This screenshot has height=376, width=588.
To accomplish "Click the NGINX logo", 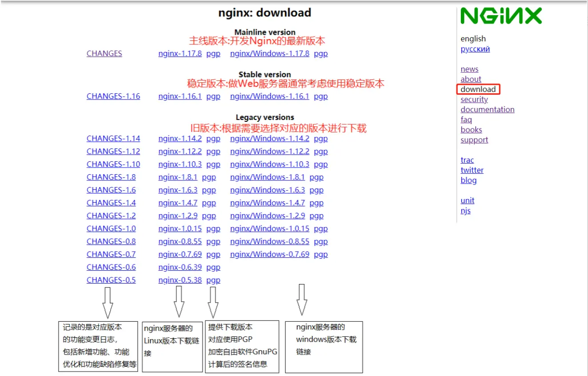I will [x=501, y=16].
